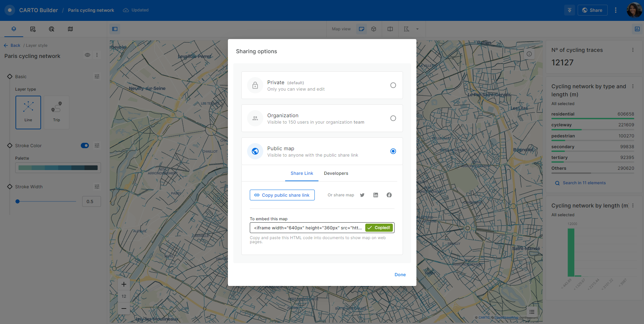The width and height of the screenshot is (644, 324).
Task: Hide the Paris cycling network layer
Action: click(88, 55)
